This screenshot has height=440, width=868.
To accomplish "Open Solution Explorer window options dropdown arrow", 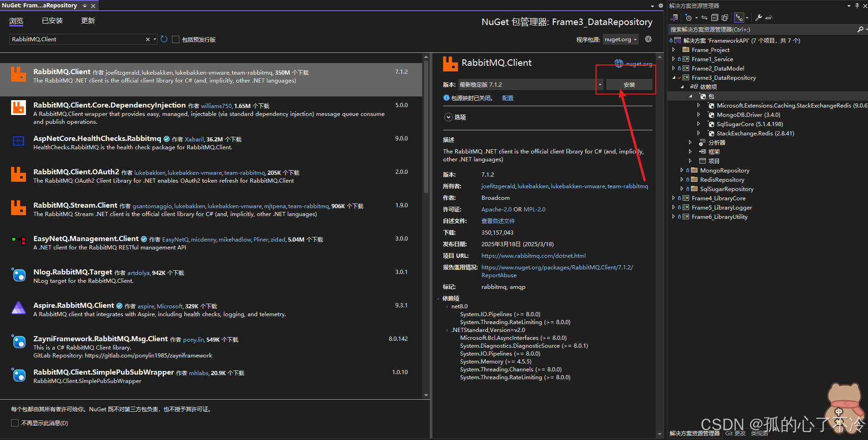I will 849,6.
